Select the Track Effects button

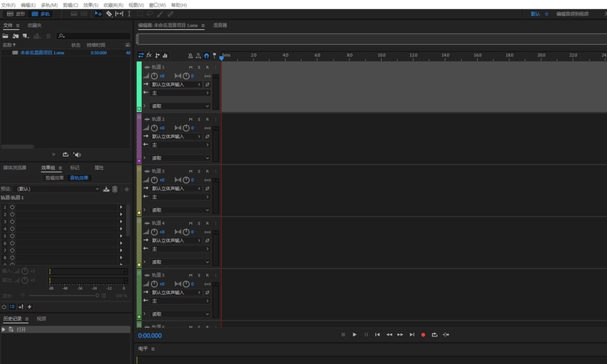tap(79, 178)
